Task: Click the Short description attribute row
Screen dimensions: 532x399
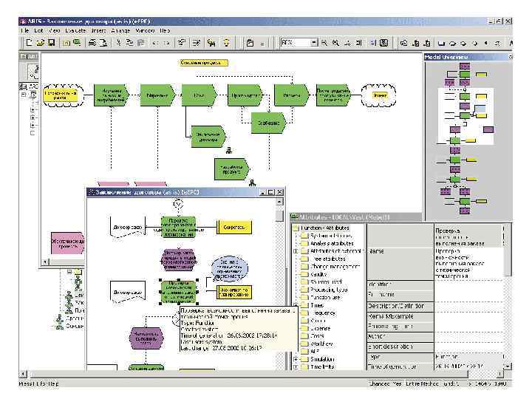Action: pyautogui.click(x=400, y=347)
